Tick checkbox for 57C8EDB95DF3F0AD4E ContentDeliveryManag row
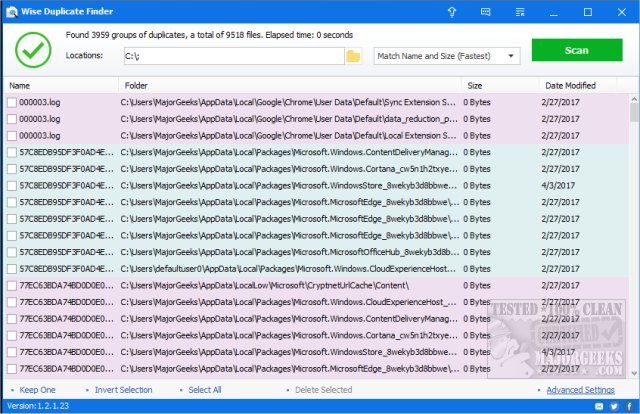This screenshot has height=414, width=640. pos(12,152)
